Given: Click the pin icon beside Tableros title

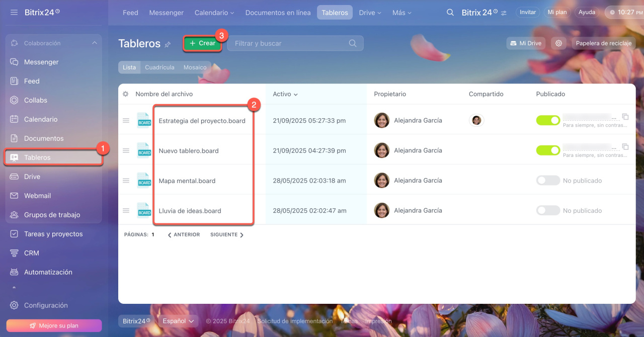Looking at the screenshot, I should pyautogui.click(x=168, y=44).
